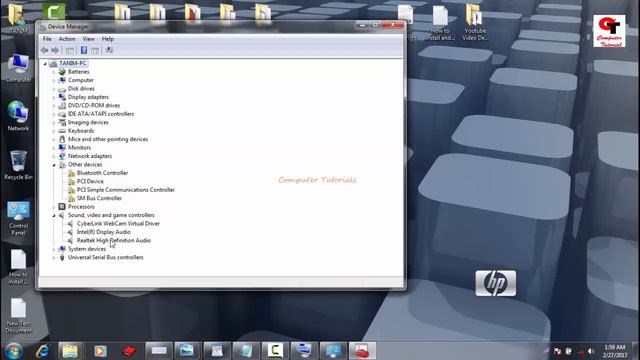This screenshot has width=640, height=360.
Task: Select the System devices label
Action: [x=87, y=249]
